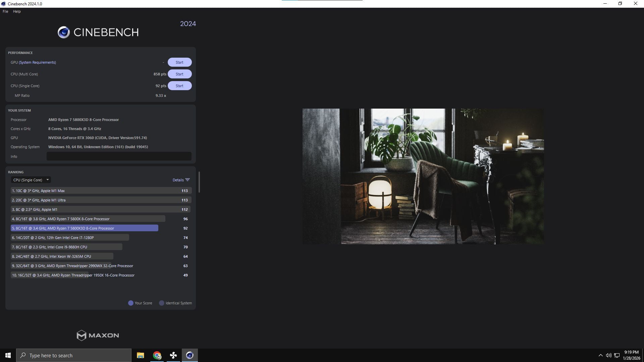Screen dimensions: 644x362
Task: Open the network icon in the tray
Action: click(617, 355)
